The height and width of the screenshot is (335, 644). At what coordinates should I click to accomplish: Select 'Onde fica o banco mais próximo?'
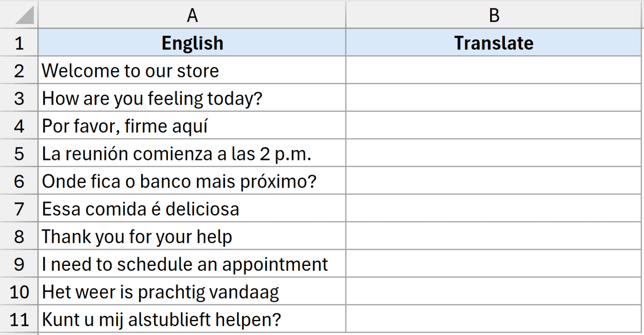tap(192, 181)
